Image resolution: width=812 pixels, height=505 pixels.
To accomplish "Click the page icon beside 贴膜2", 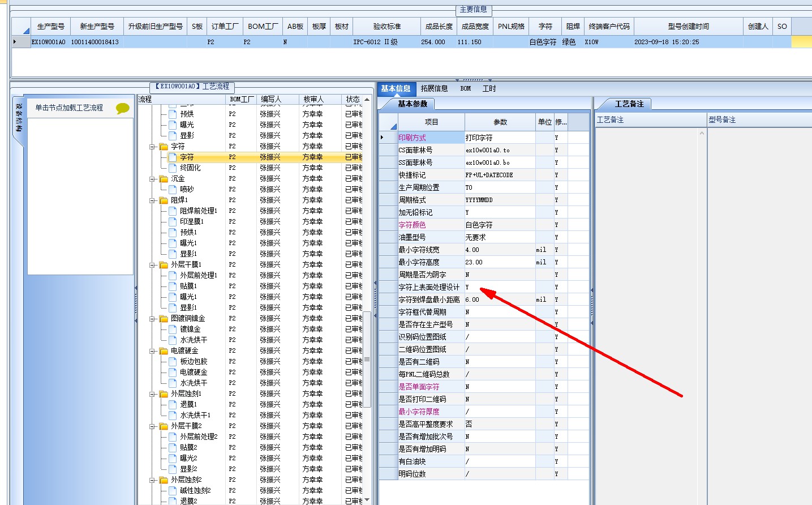I will [x=173, y=448].
